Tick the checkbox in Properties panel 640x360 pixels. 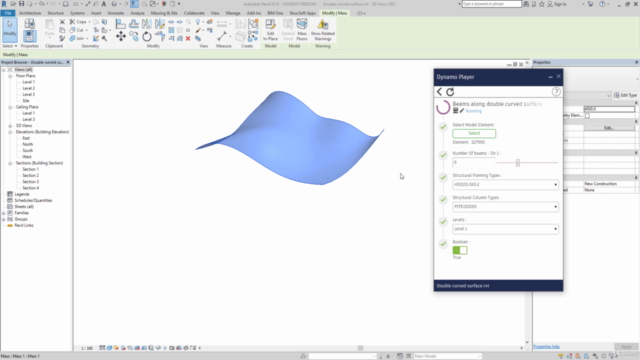tap(587, 116)
